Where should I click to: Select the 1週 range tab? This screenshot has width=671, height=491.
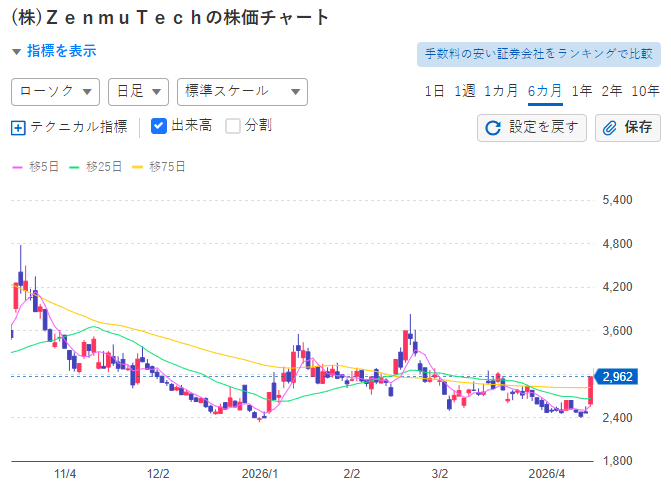click(465, 91)
